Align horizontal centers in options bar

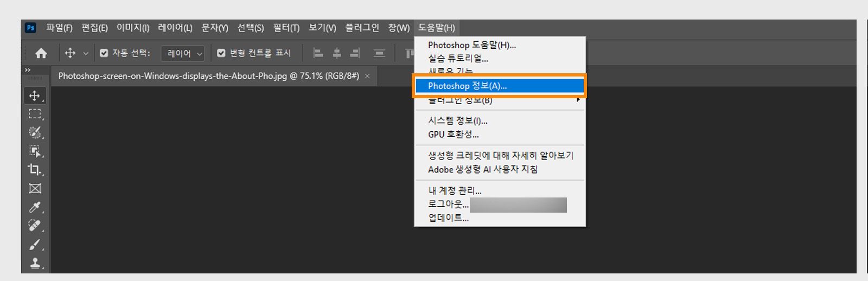tap(337, 53)
